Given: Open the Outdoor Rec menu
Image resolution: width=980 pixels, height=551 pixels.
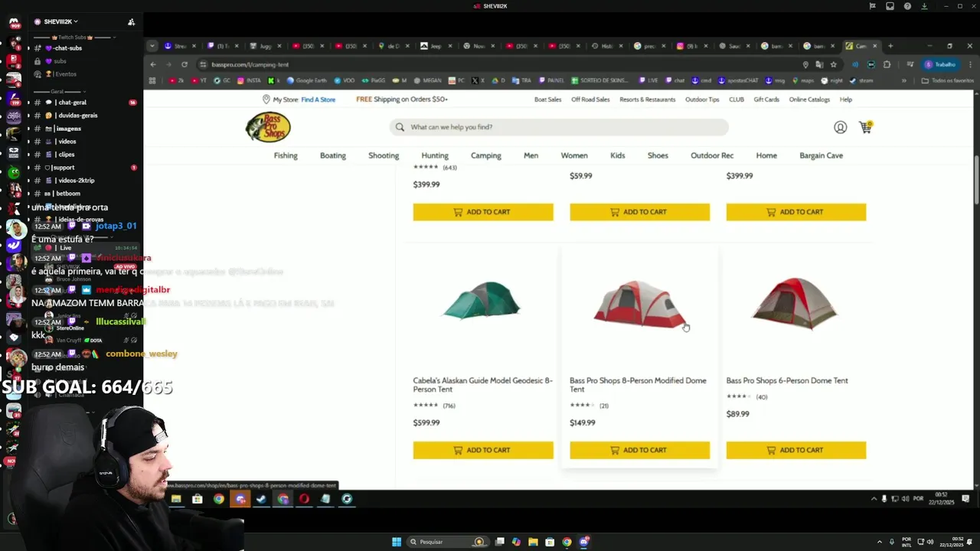Looking at the screenshot, I should [x=712, y=155].
